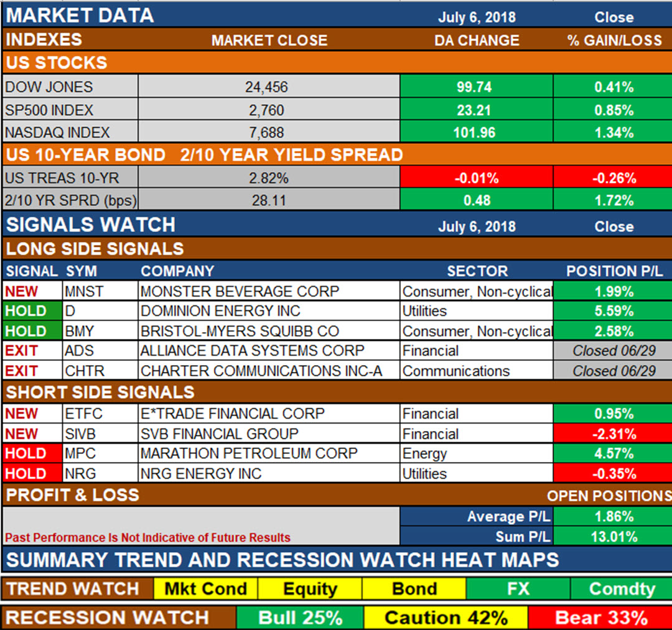Click the HOLD signal for Dominion Energy
672x630 pixels.
[32, 310]
